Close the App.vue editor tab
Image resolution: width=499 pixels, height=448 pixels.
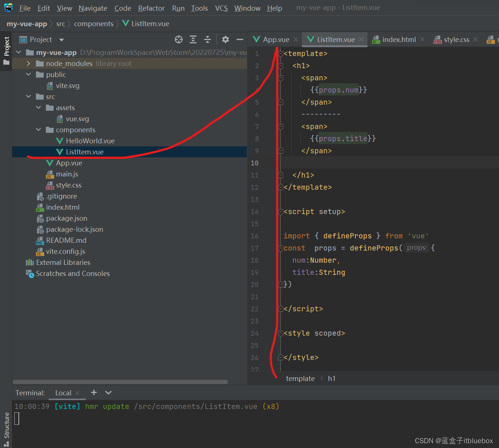pyautogui.click(x=296, y=39)
